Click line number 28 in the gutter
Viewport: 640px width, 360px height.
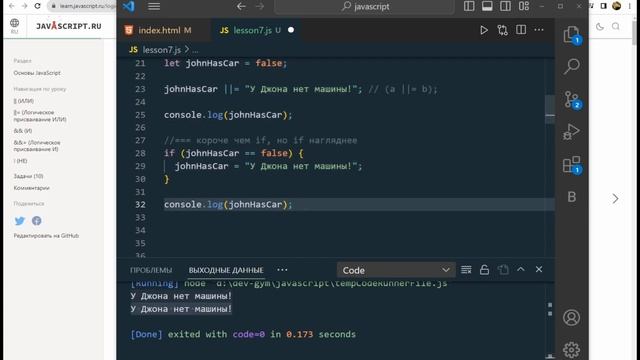point(140,153)
